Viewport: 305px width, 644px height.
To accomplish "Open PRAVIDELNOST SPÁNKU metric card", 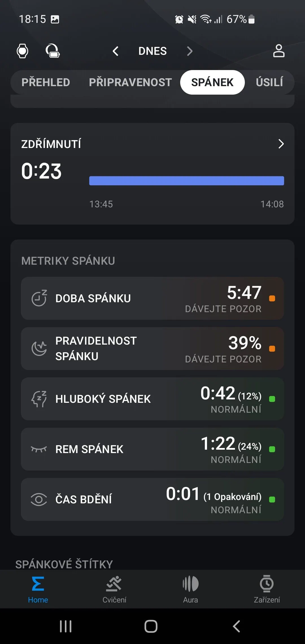I will point(152,349).
